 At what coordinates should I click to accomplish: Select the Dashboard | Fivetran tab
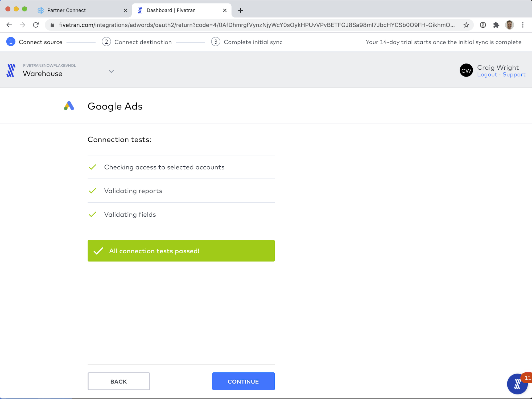(171, 10)
